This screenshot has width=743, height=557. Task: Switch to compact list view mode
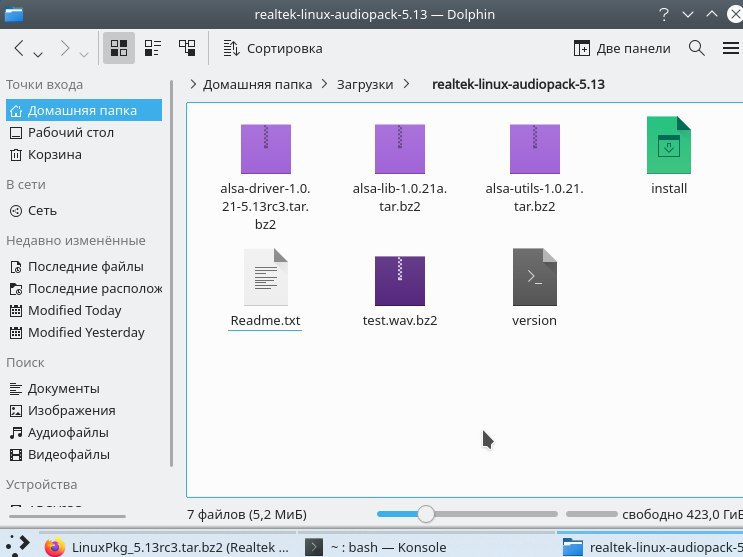point(153,48)
